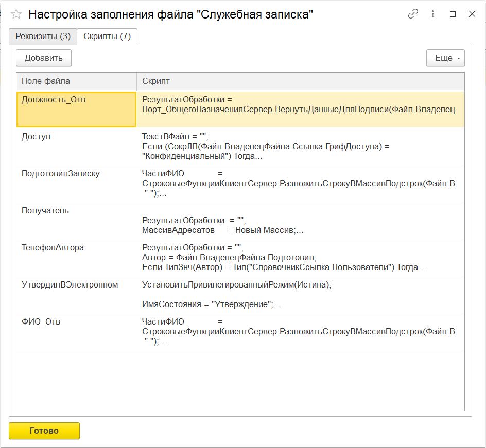Open the Доступ script with ГрифДоступа text

[300, 147]
